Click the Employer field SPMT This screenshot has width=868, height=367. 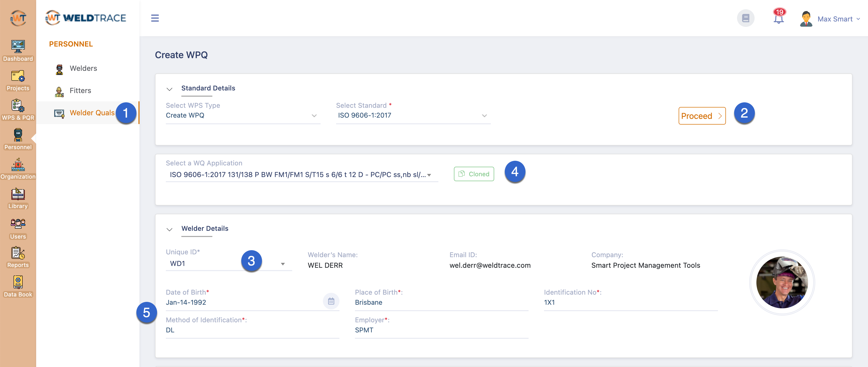pos(441,330)
